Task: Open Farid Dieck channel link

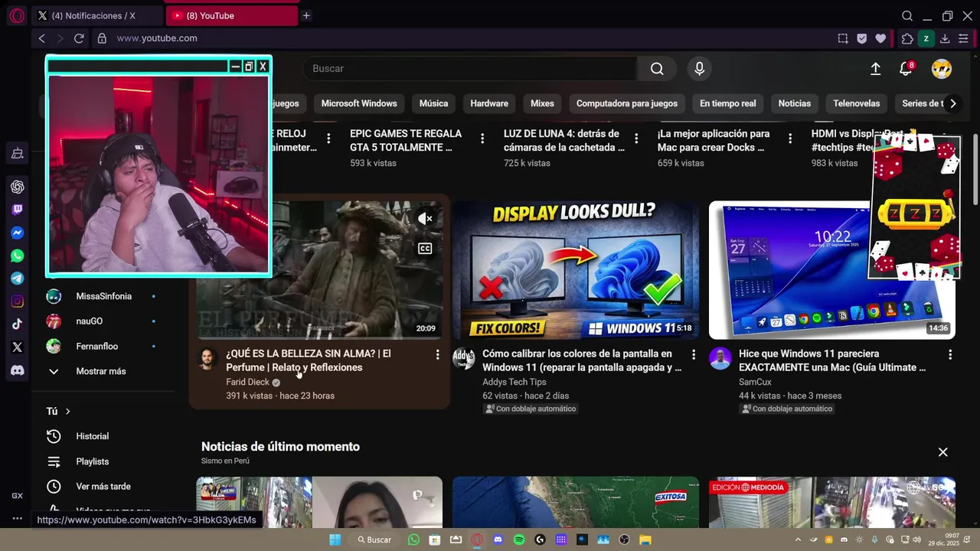Action: pyautogui.click(x=247, y=382)
